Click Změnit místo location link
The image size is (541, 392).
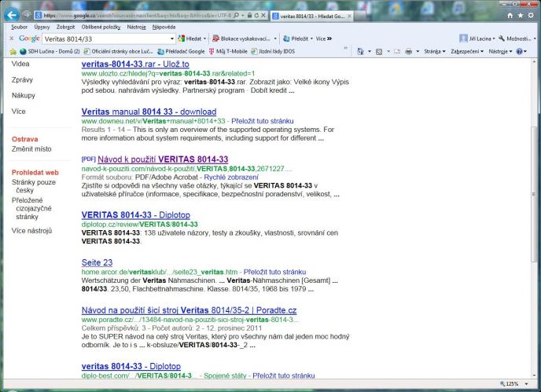click(x=31, y=149)
